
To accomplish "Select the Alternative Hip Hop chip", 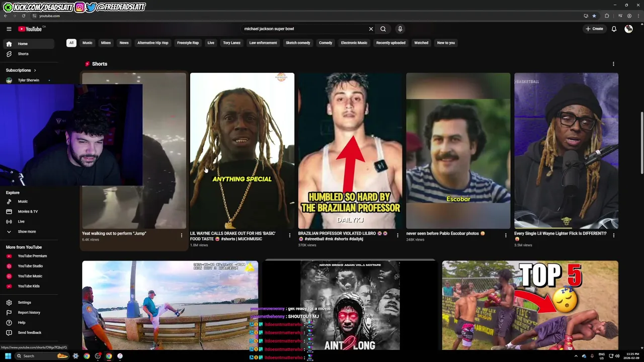I will pos(153,43).
